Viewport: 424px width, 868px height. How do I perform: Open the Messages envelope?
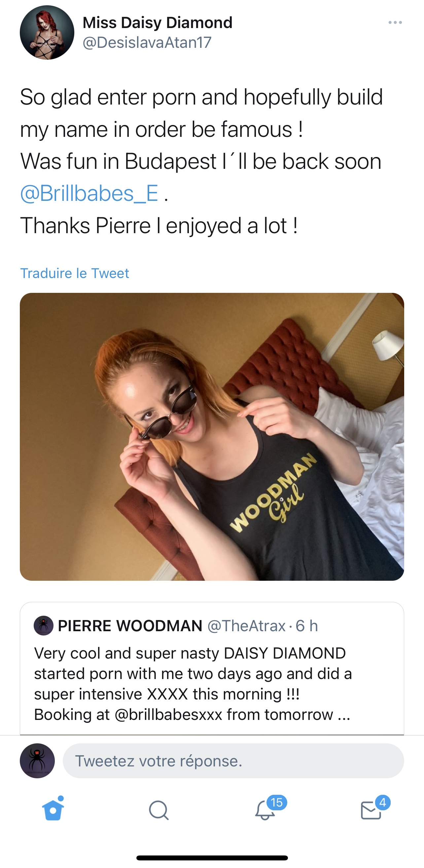pyautogui.click(x=371, y=810)
